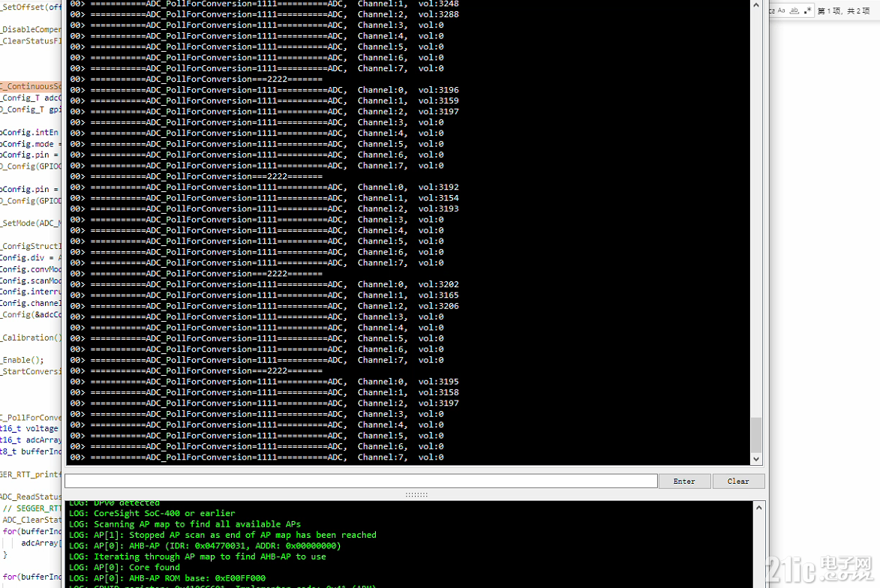Click log line 'AP[1]: Stopped AP scan'
The width and height of the screenshot is (880, 588).
(x=223, y=535)
